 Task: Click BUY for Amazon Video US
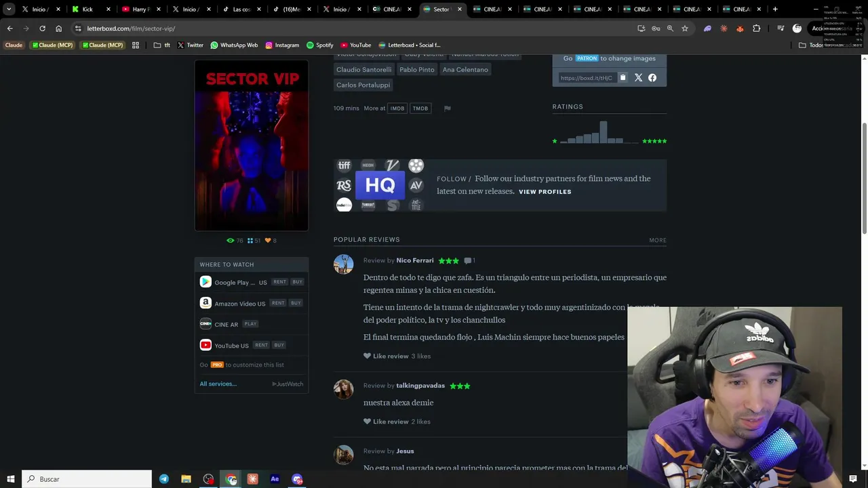point(296,303)
